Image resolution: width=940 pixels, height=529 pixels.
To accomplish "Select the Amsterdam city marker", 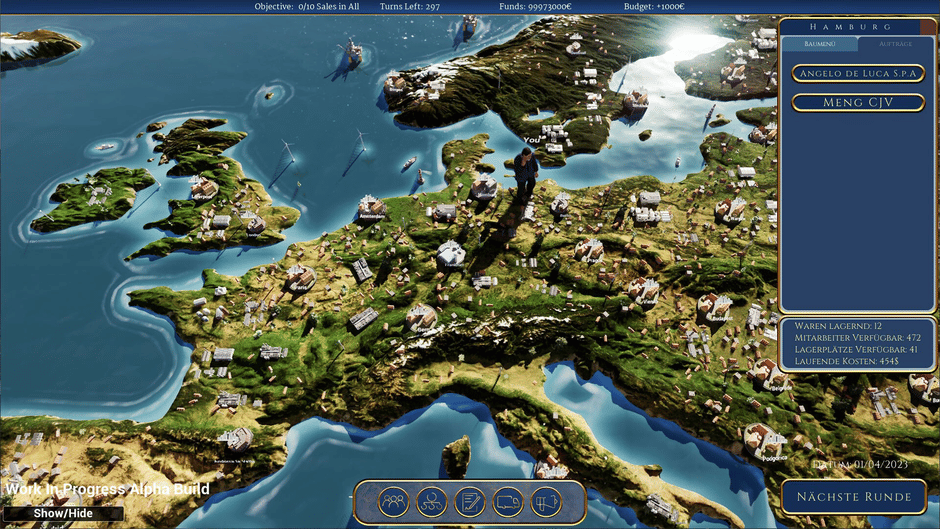I will 372,208.
